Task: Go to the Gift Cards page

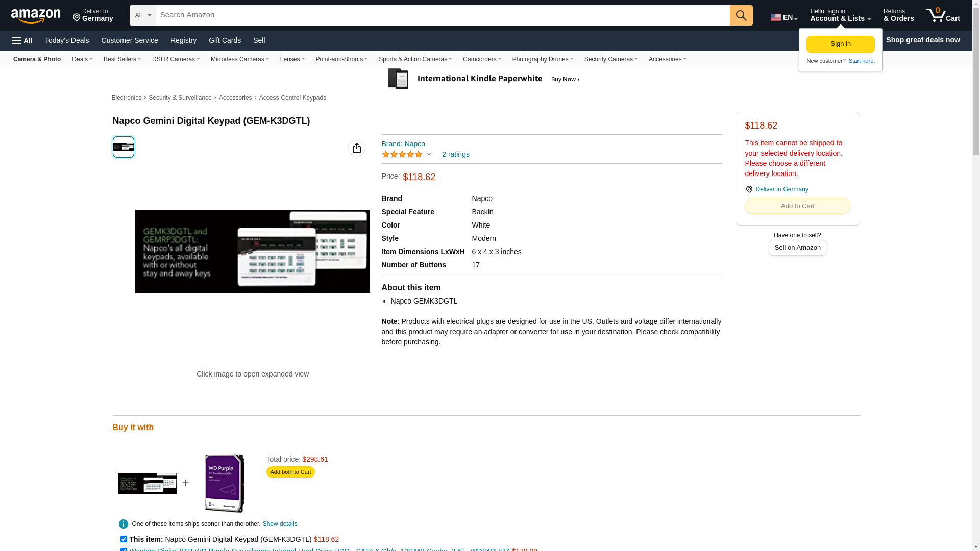Action: click(225, 40)
